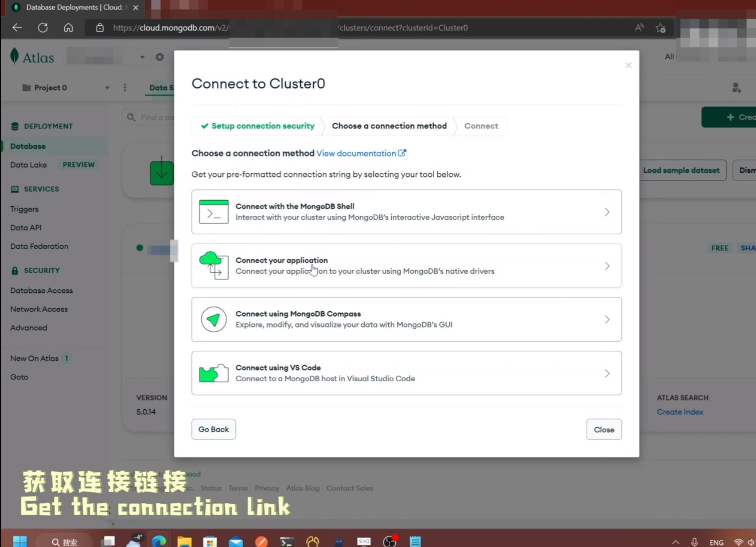The height and width of the screenshot is (547, 756).
Task: Click the Windows Start button
Action: click(20, 541)
